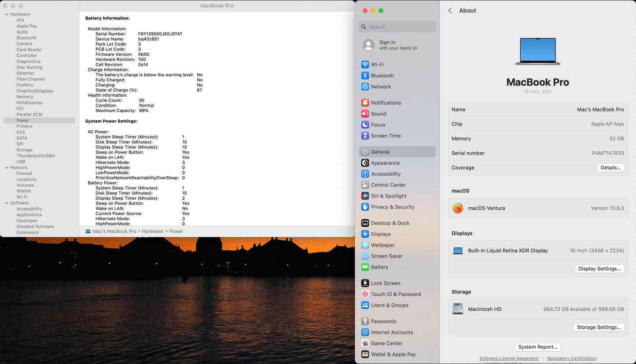636x364 pixels.
Task: Collapse the Network tree section
Action: 7,168
